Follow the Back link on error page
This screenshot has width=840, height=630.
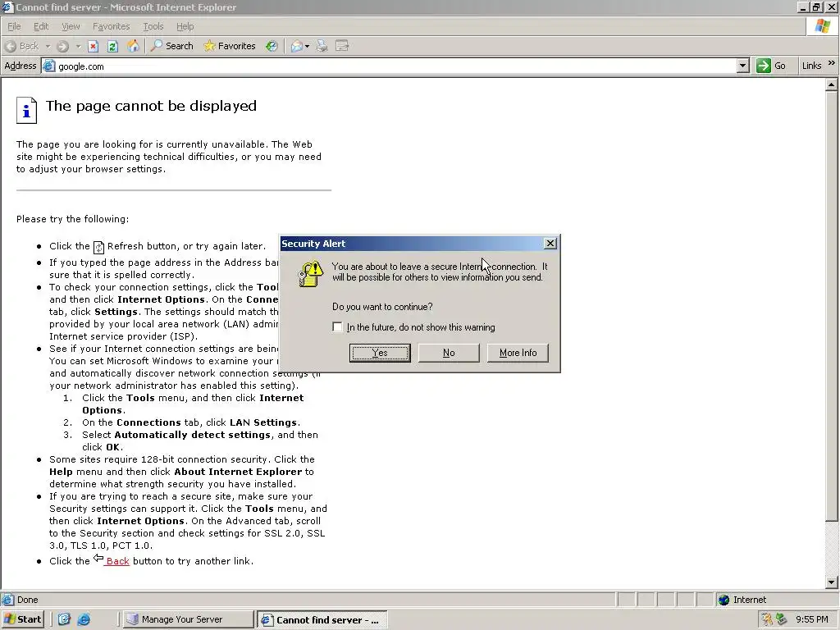117,561
